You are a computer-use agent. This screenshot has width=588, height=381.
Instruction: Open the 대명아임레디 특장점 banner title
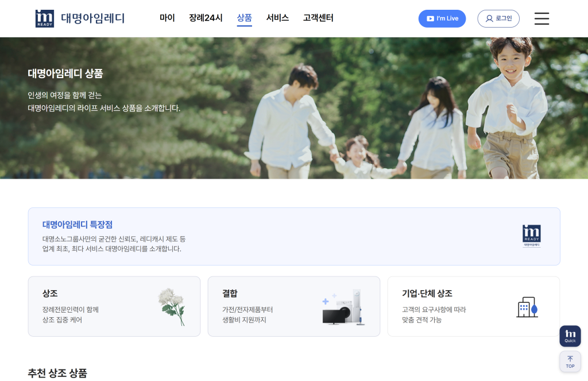tap(78, 225)
